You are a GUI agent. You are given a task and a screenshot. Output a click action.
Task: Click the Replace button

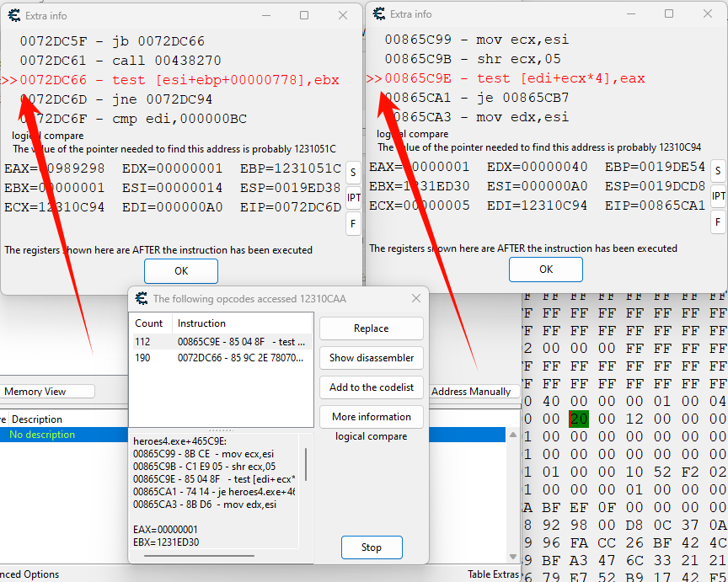click(x=371, y=328)
